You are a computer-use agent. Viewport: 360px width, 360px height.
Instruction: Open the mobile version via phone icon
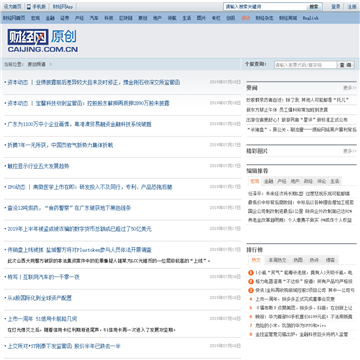[29, 6]
